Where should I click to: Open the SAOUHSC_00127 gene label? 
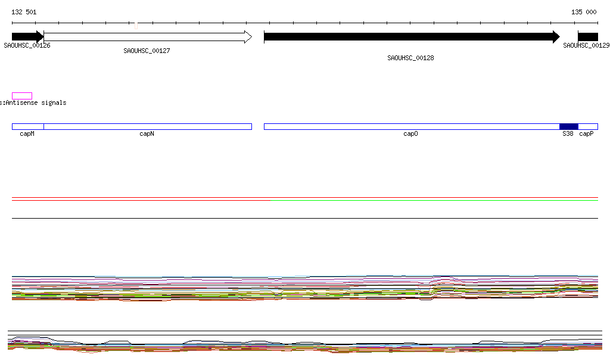[147, 51]
